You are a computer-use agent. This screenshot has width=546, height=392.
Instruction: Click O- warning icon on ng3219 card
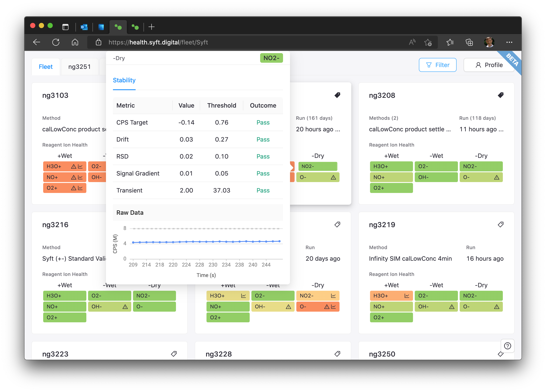pos(497,307)
